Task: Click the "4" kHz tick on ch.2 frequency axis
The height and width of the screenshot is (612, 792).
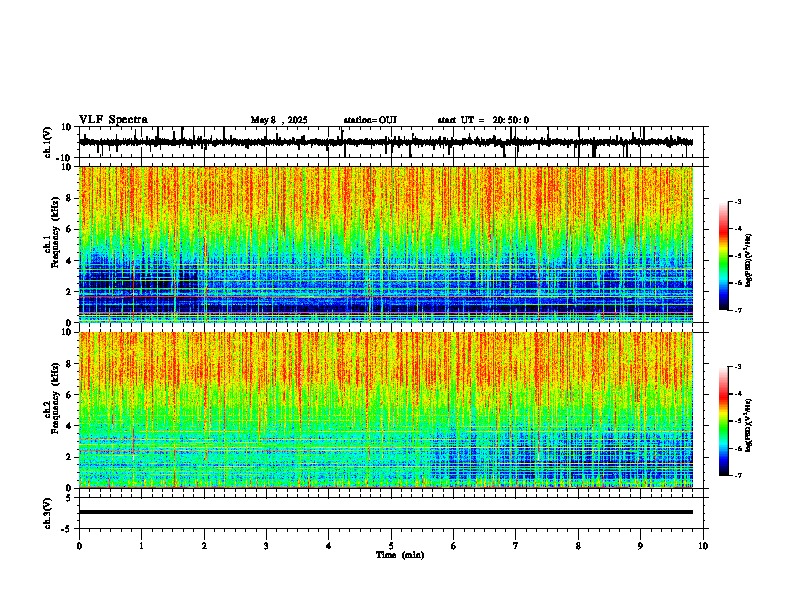Action: tap(70, 426)
